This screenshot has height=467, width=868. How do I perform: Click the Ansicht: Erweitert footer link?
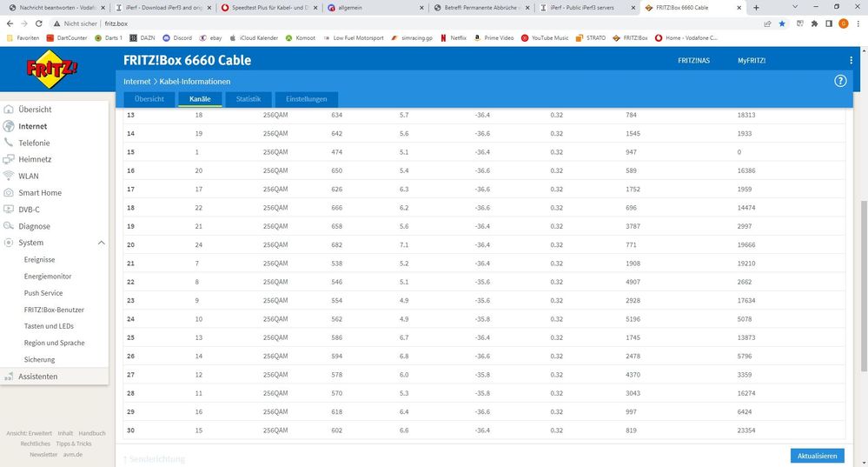pos(29,433)
